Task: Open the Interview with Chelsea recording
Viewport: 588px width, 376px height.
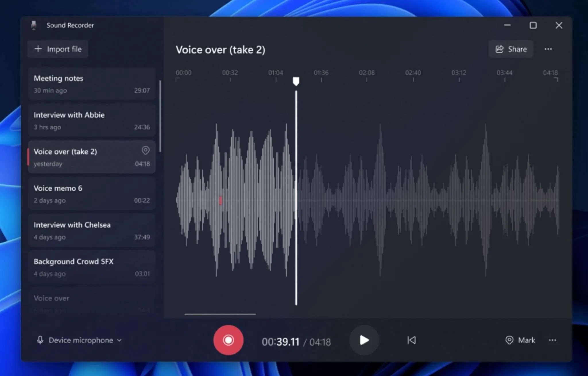Action: (92, 231)
